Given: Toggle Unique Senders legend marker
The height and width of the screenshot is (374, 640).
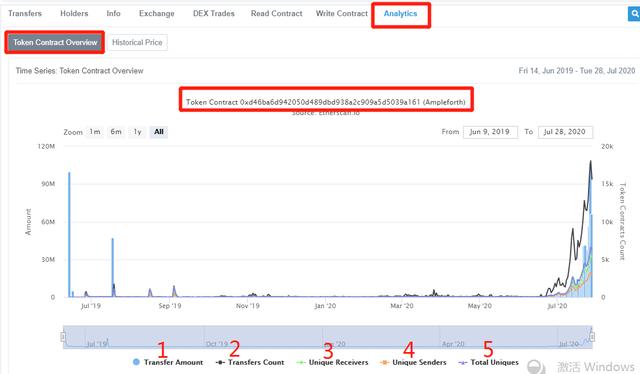Looking at the screenshot, I should pyautogui.click(x=413, y=362).
